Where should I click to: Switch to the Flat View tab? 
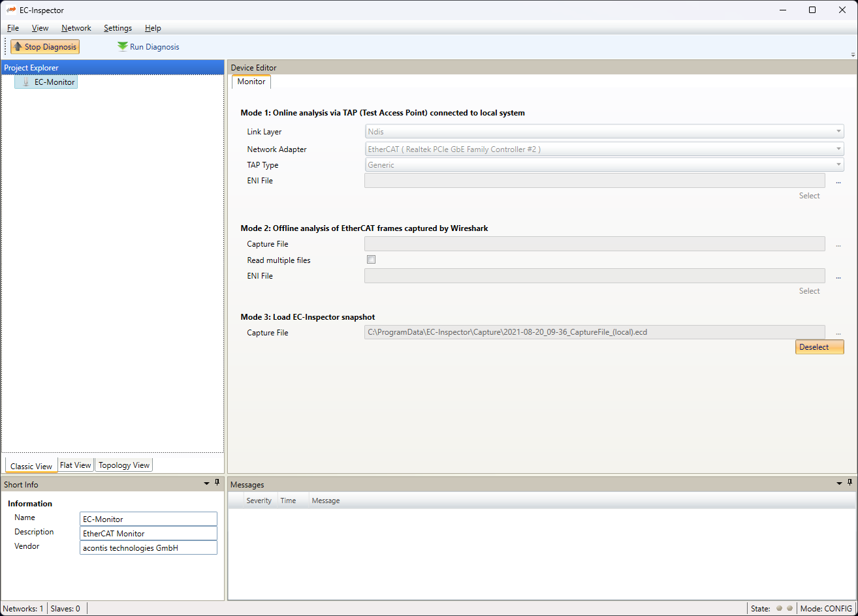76,465
